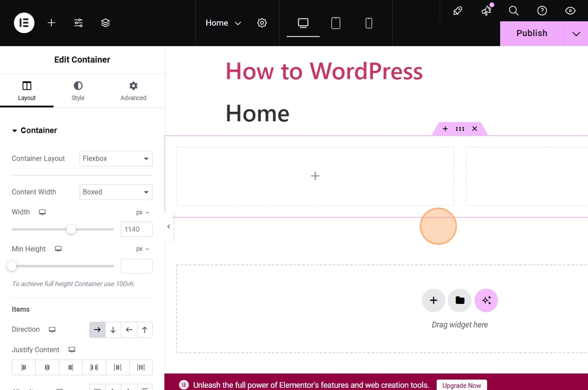This screenshot has height=390, width=588.
Task: Open Site Settings sliders icon
Action: tap(78, 23)
